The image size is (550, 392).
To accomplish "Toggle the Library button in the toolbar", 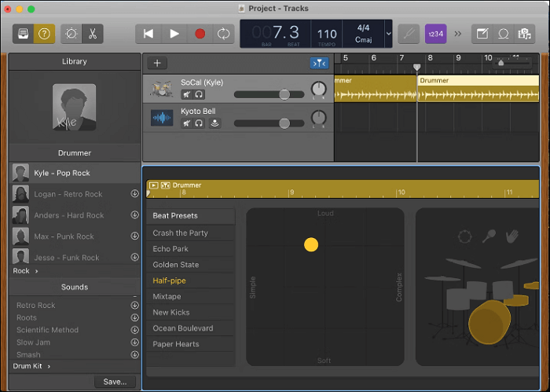I will 23,34.
